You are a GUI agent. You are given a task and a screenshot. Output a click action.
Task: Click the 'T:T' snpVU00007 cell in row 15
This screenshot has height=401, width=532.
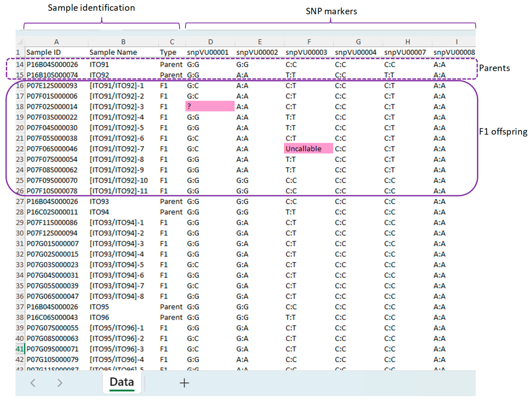[x=389, y=75]
